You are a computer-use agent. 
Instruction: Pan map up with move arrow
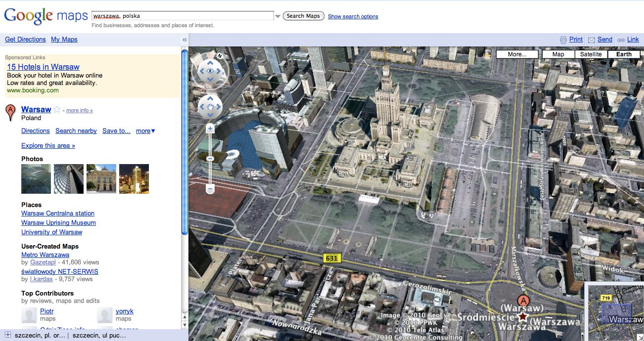[x=210, y=98]
